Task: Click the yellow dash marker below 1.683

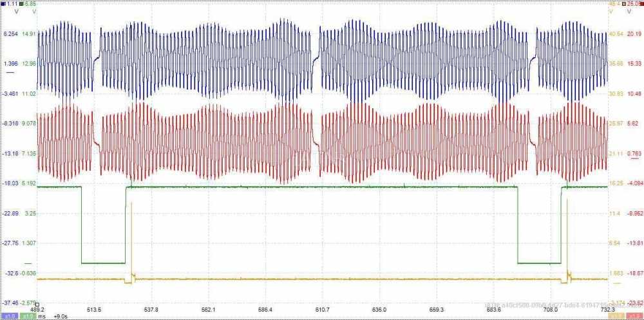Action: coord(616,283)
